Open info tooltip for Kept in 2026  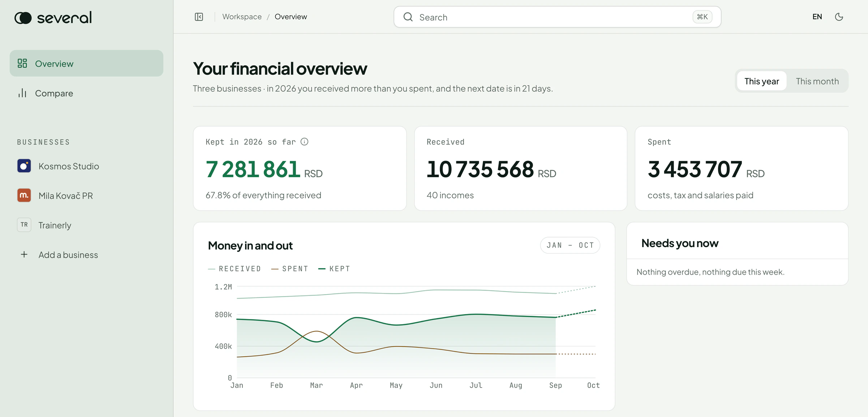pyautogui.click(x=305, y=142)
